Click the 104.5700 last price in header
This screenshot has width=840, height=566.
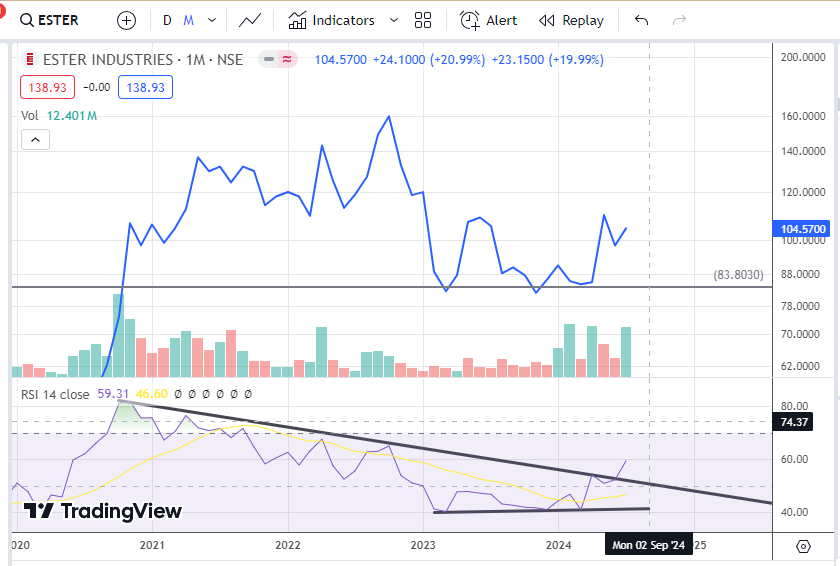click(341, 59)
